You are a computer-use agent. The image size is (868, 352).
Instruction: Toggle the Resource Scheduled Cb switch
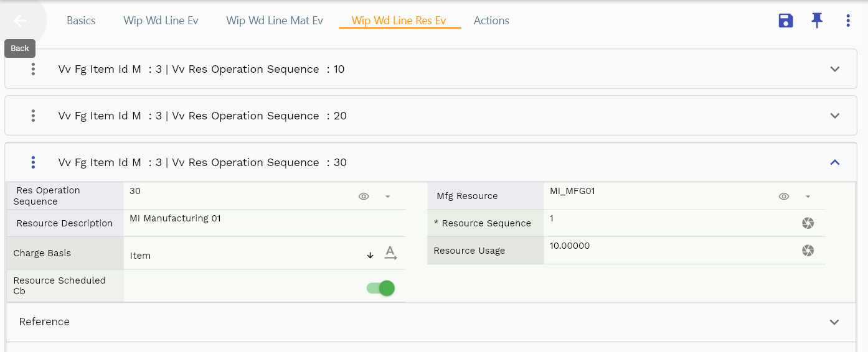click(380, 288)
